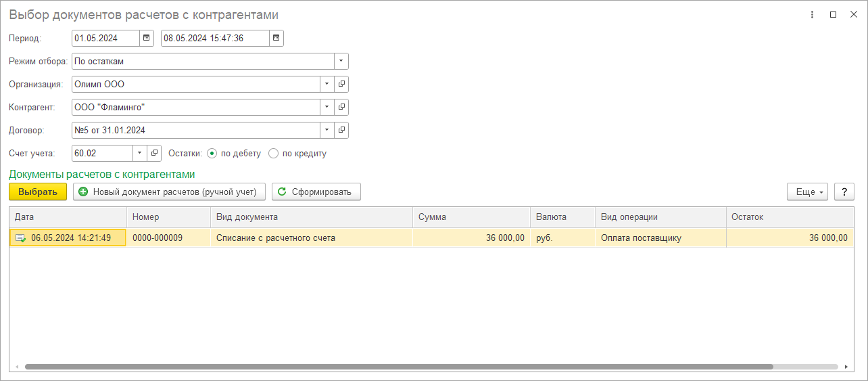Select the cell 'Списание с расчетного счета'
Image resolution: width=868 pixels, height=381 pixels.
tap(312, 238)
